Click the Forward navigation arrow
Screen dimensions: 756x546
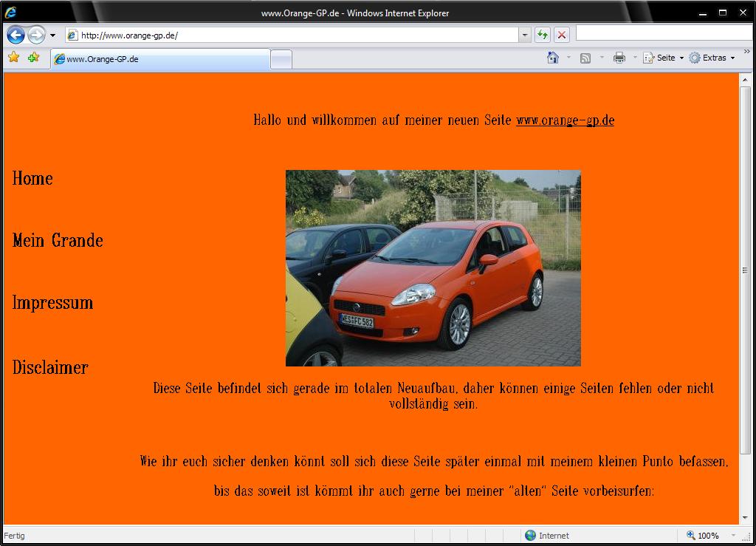tap(36, 35)
